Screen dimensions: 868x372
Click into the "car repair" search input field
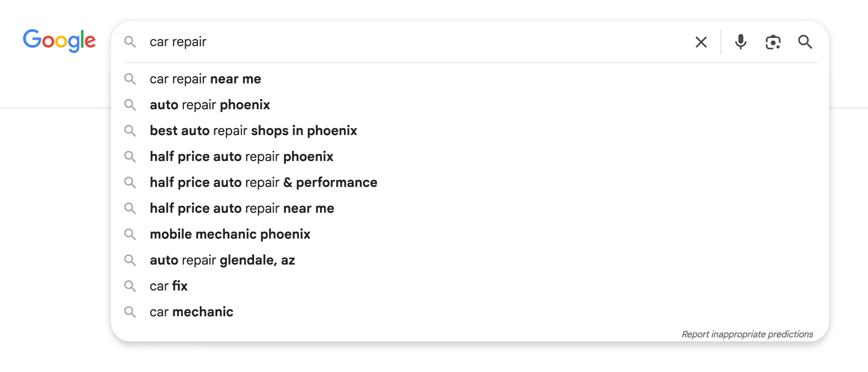pos(379,42)
